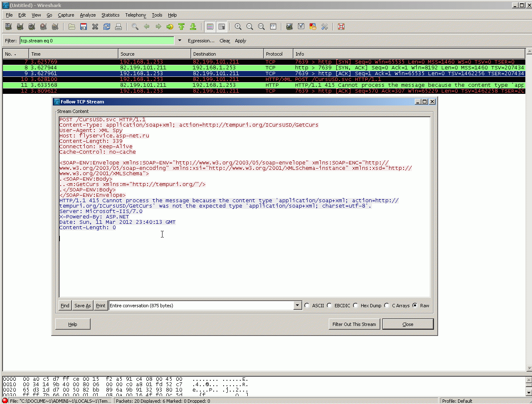The height and width of the screenshot is (404, 532).
Task: Select the Raw radio button
Action: coord(415,306)
